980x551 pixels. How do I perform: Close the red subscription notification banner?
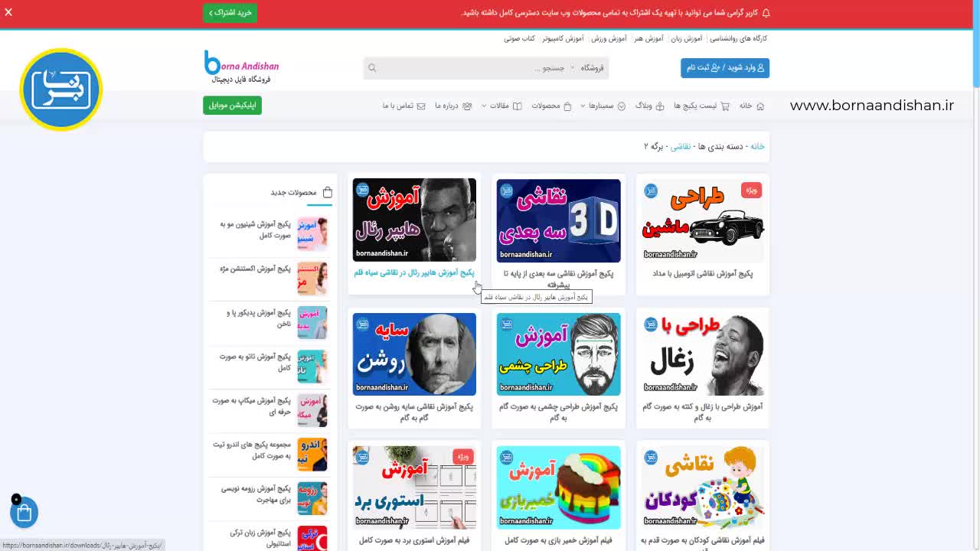pyautogui.click(x=8, y=12)
